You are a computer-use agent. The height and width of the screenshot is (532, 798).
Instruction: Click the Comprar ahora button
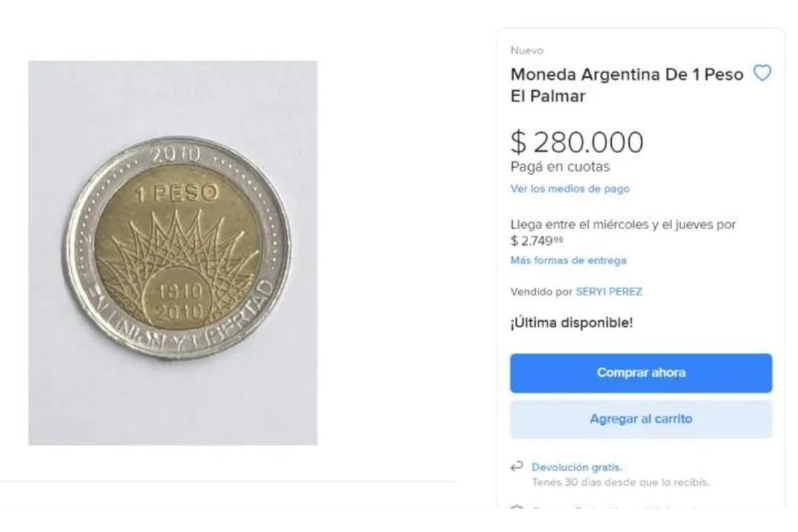[x=641, y=372]
